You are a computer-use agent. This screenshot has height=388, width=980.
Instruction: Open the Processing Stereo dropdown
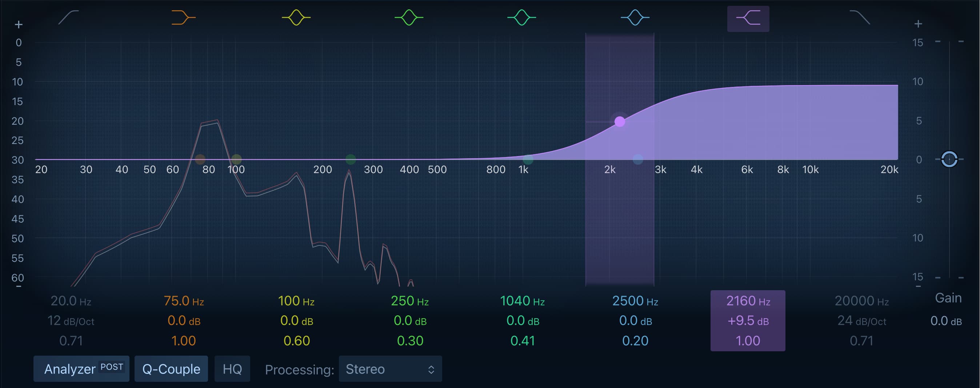[390, 369]
